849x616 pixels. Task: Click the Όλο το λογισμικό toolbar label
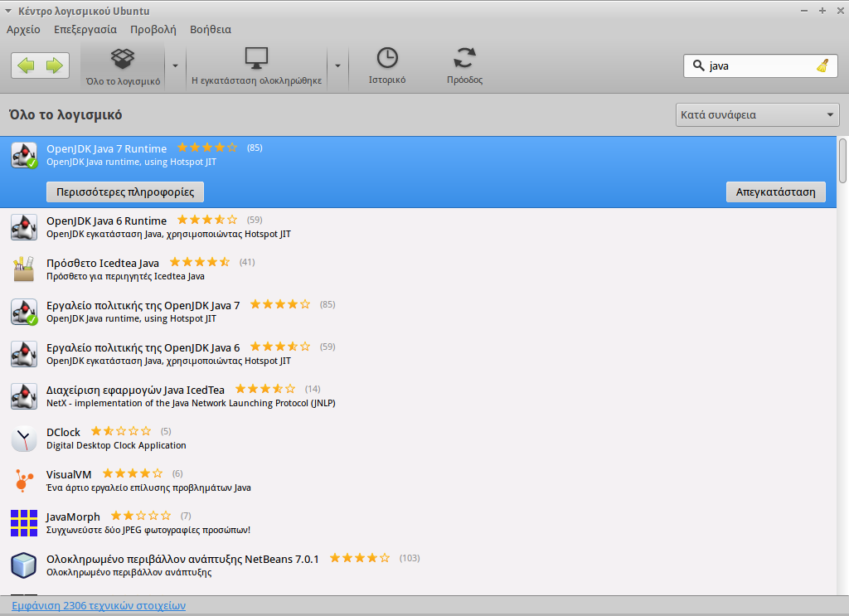tap(123, 81)
